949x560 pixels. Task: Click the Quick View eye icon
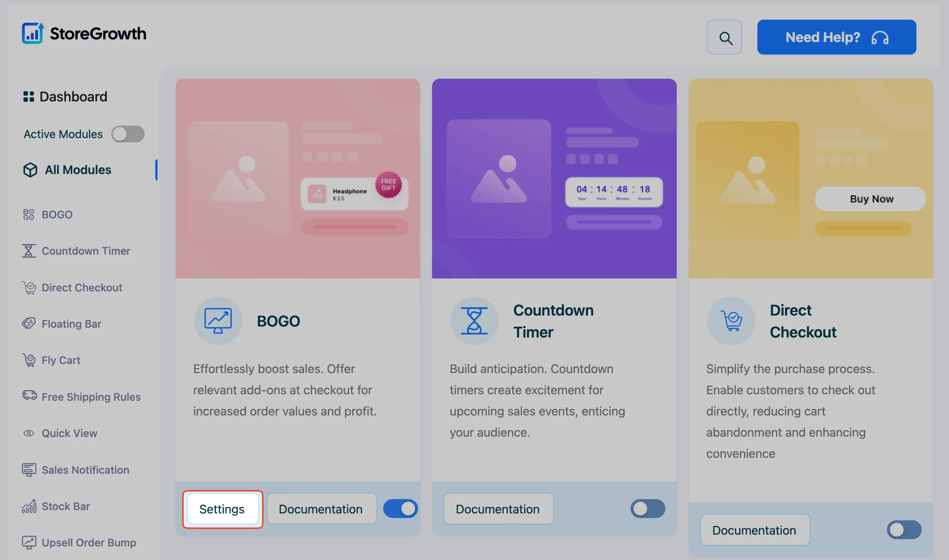(29, 433)
